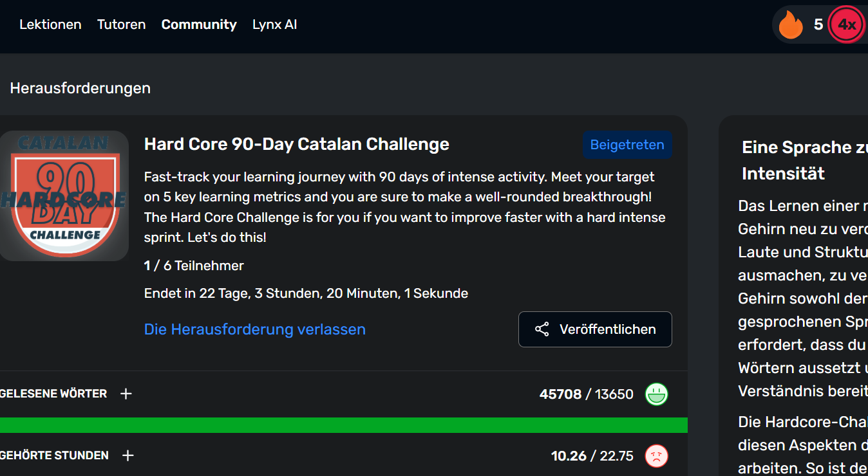
Task: Click the flame streak icon
Action: pyautogui.click(x=791, y=26)
